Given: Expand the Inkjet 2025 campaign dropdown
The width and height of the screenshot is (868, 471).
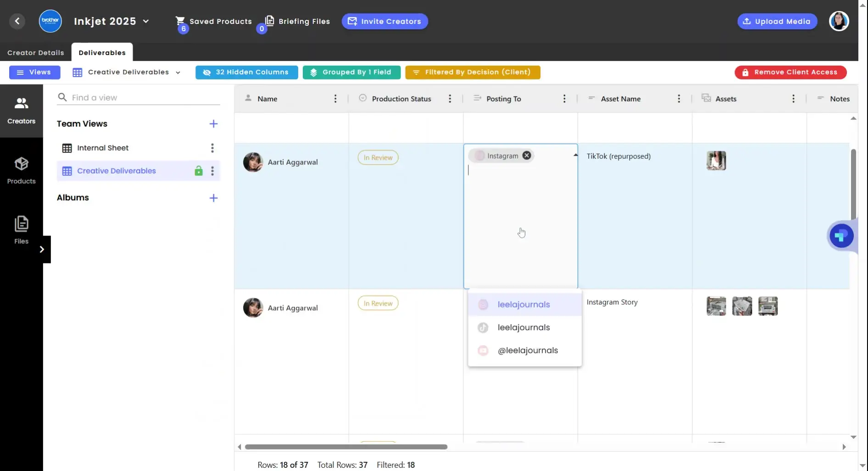Looking at the screenshot, I should 146,22.
